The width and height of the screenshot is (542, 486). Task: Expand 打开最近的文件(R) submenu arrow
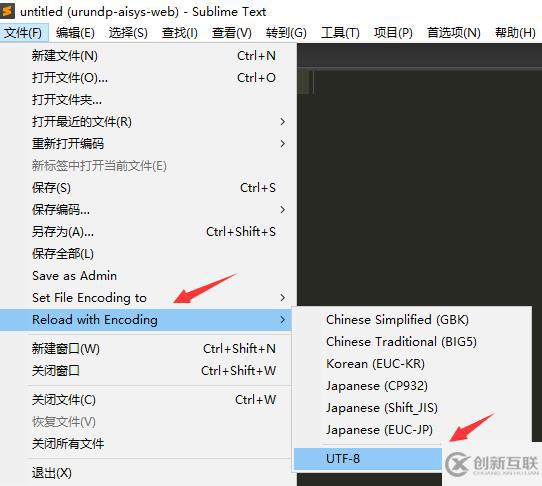282,121
